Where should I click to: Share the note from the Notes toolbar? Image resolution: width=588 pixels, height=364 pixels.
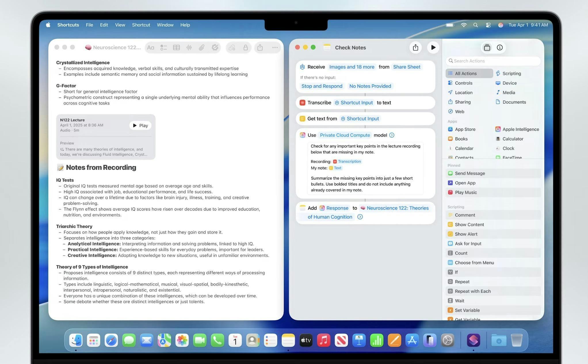pos(260,47)
